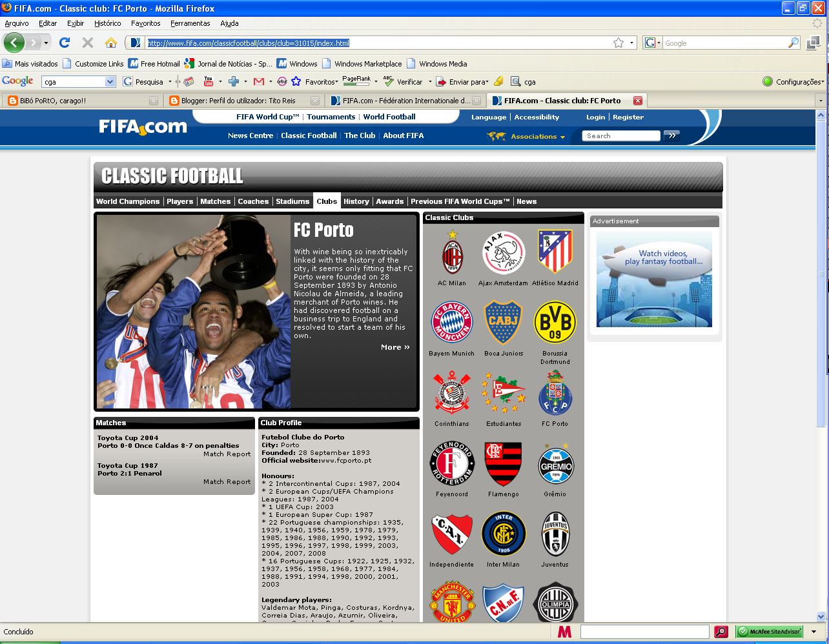The width and height of the screenshot is (829, 644).
Task: Open the list all tabs dropdown
Action: click(821, 101)
